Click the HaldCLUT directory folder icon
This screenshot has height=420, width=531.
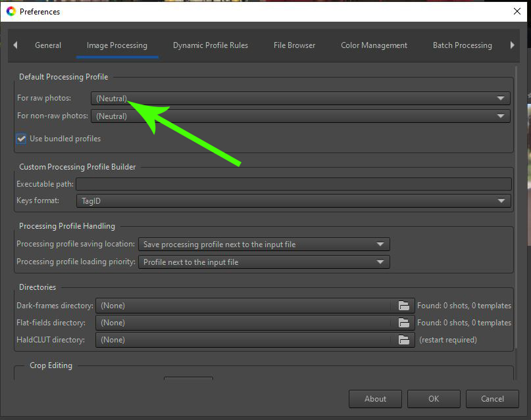click(x=404, y=340)
